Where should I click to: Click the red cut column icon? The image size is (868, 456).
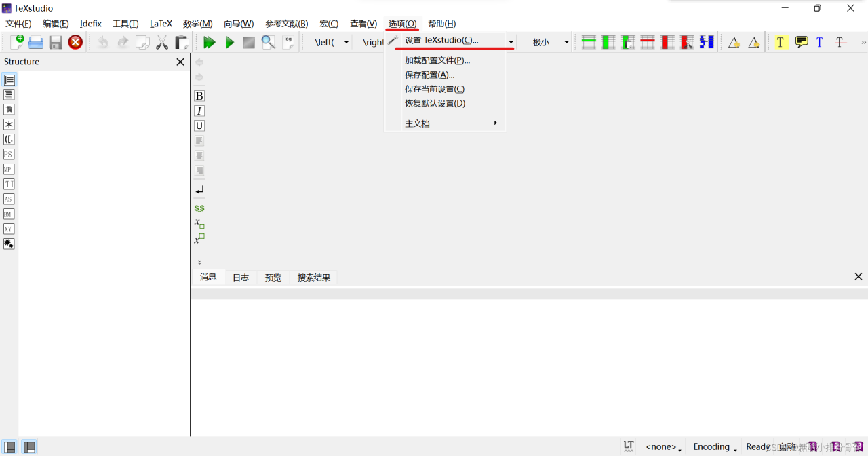(x=687, y=42)
